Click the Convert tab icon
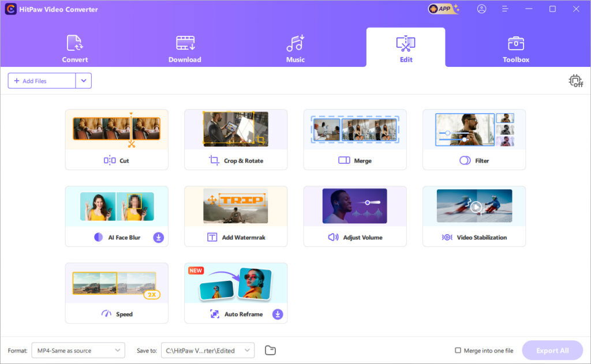The width and height of the screenshot is (591, 364). click(x=74, y=43)
